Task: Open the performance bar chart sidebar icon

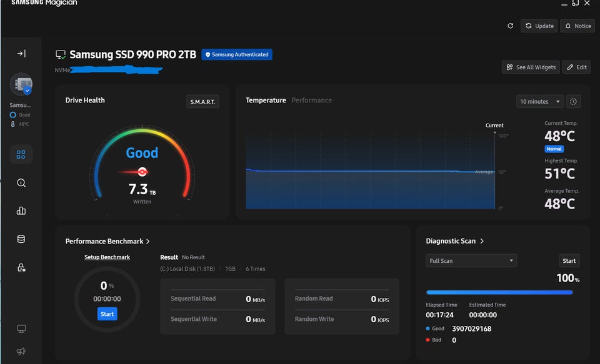Action: pos(21,211)
